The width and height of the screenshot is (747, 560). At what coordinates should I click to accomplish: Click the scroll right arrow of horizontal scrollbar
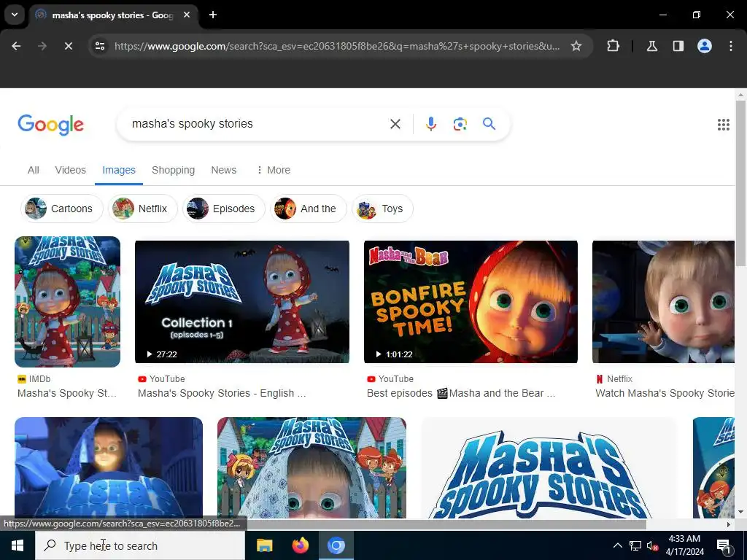tap(729, 524)
